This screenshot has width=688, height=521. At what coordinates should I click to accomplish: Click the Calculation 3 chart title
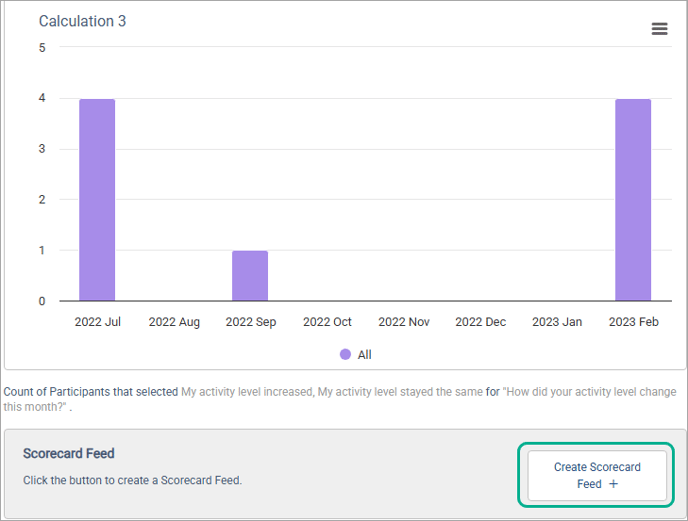point(82,21)
